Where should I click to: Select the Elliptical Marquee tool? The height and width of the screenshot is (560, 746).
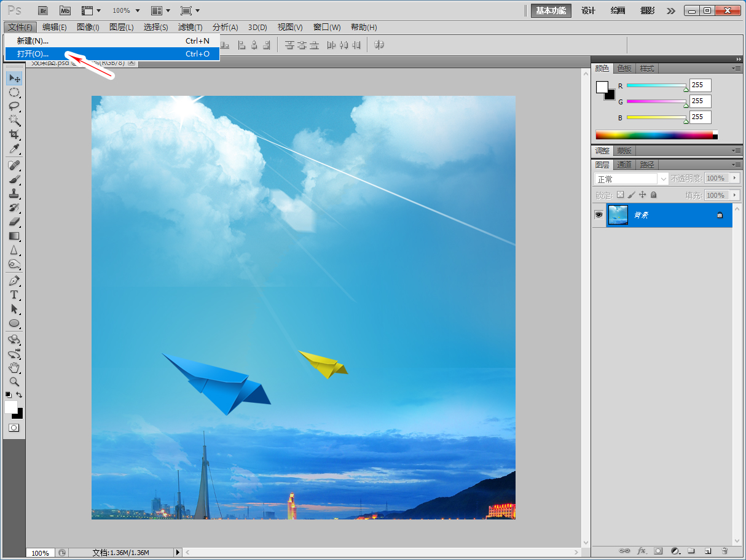point(14,93)
